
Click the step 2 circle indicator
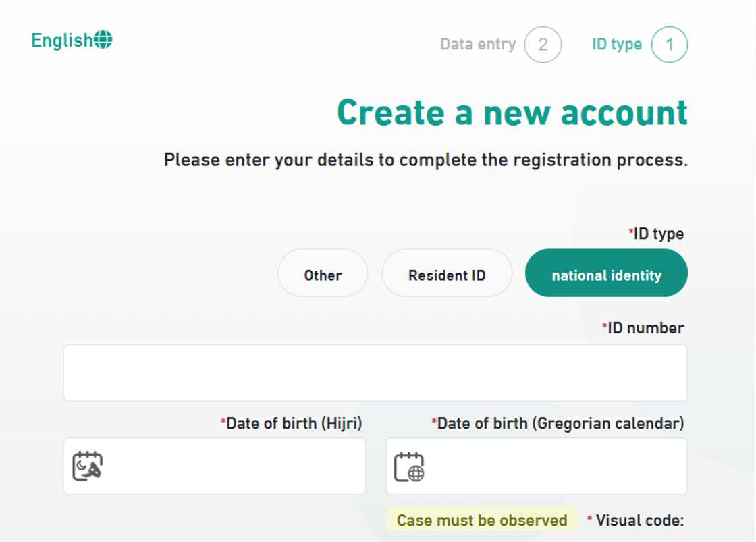(x=543, y=45)
